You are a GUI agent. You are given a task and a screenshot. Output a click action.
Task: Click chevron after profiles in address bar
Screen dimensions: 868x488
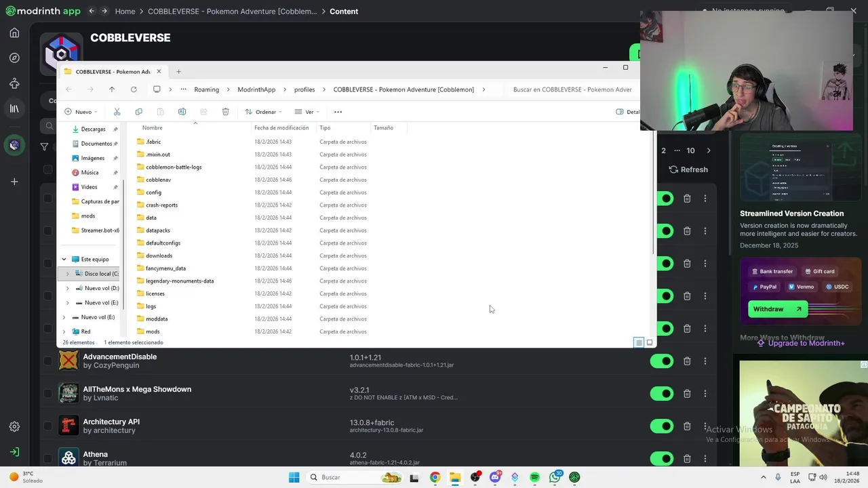tap(324, 89)
